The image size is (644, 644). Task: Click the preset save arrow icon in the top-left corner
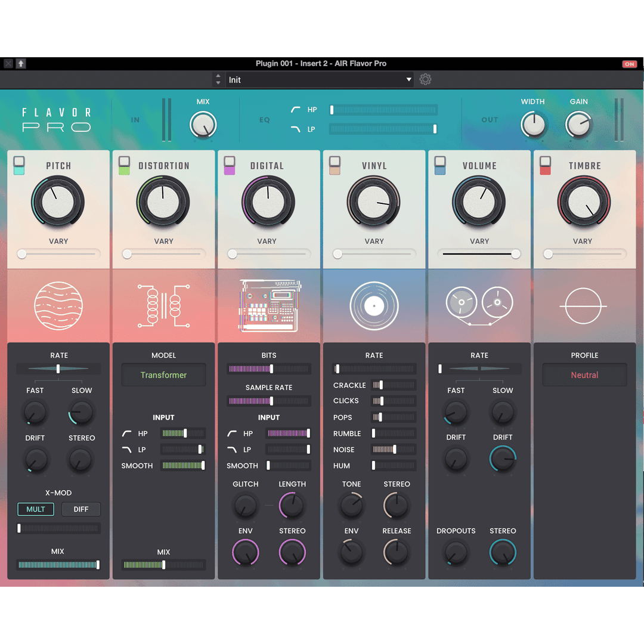click(20, 63)
